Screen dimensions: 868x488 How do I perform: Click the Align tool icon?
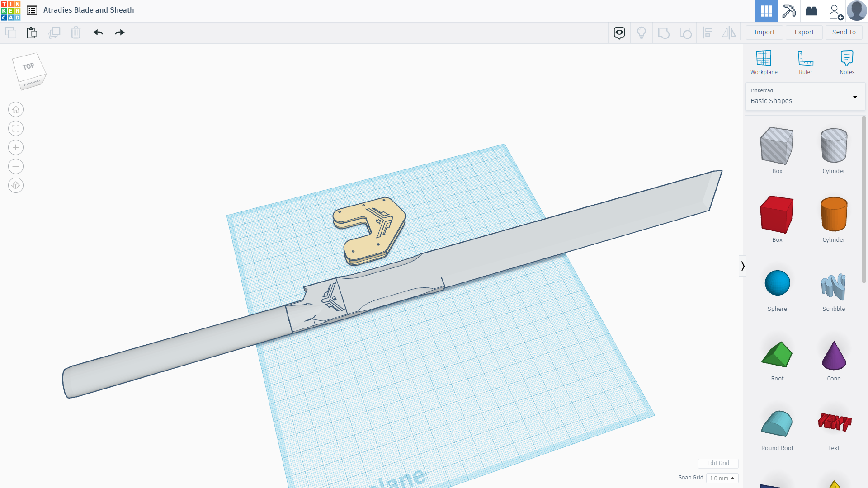(708, 33)
